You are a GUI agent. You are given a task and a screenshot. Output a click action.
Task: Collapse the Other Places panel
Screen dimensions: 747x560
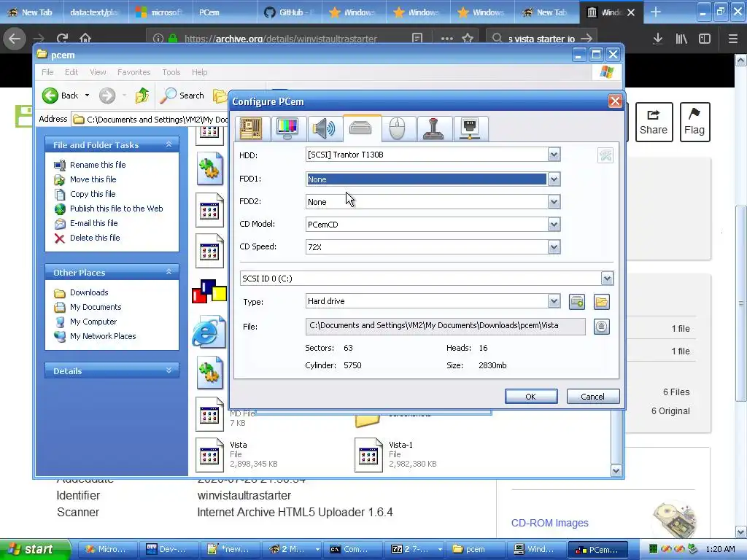[x=169, y=272]
